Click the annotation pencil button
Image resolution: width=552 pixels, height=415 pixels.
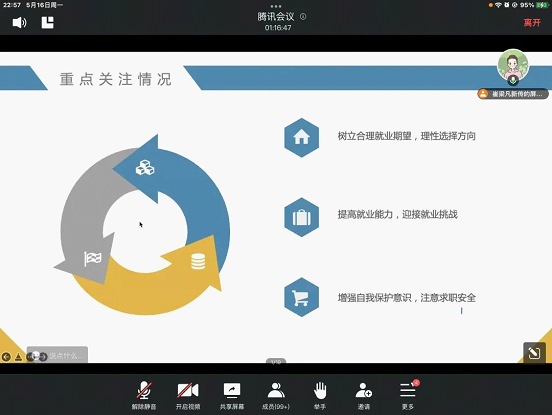pos(534,352)
